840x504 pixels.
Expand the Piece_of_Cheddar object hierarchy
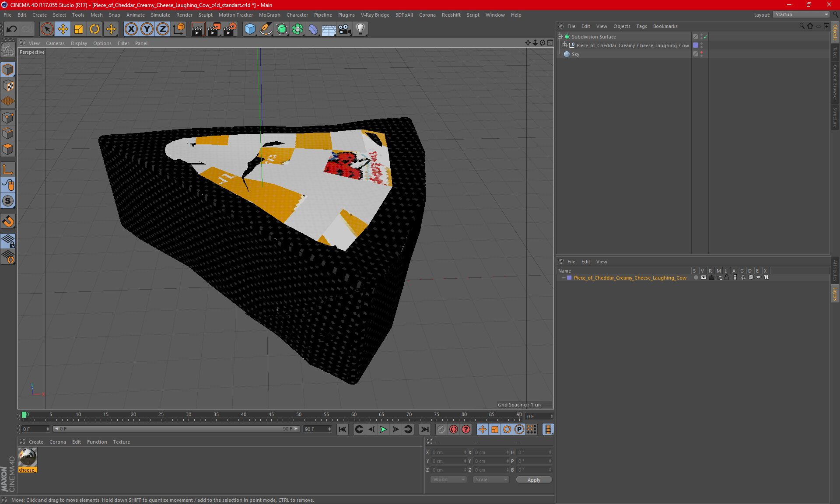[x=565, y=45]
